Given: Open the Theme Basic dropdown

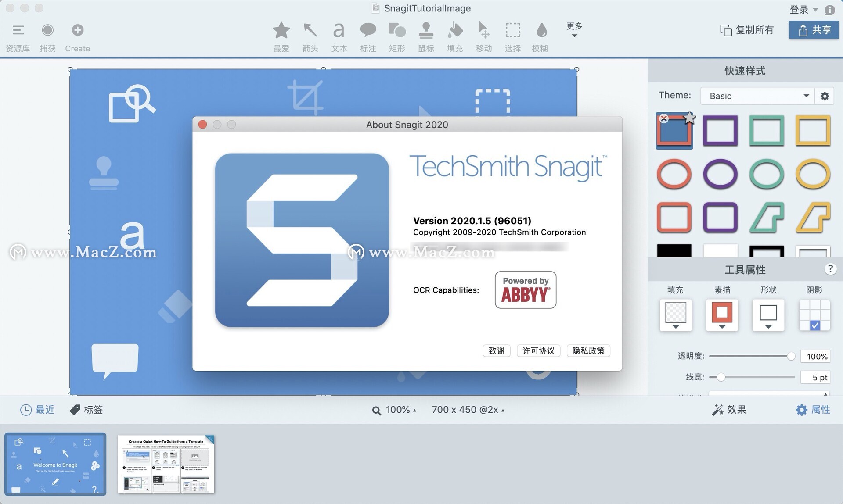Looking at the screenshot, I should [x=757, y=96].
